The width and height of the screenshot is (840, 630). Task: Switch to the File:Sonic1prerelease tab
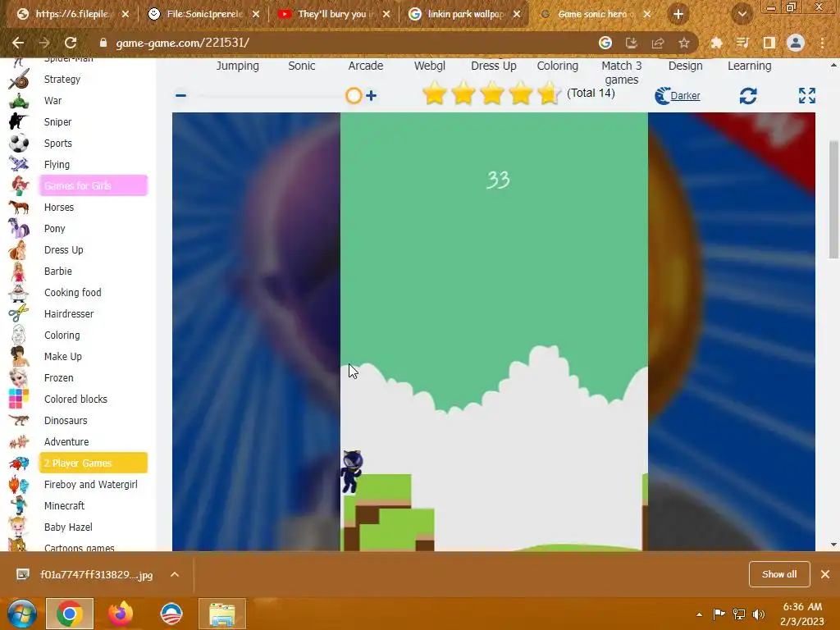point(204,15)
